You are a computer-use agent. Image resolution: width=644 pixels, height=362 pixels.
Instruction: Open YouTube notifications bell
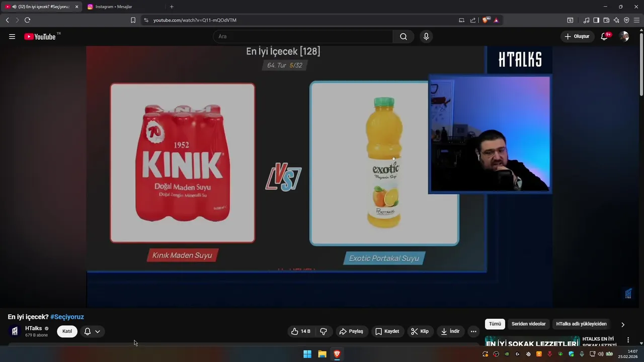click(604, 36)
